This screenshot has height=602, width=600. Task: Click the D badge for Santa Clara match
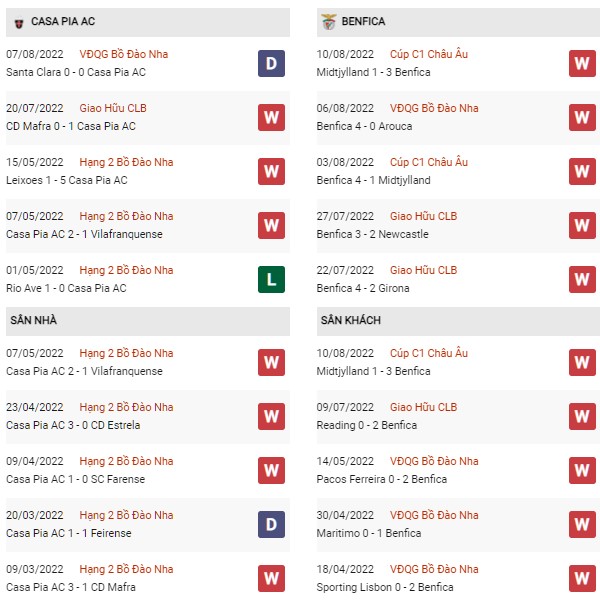pos(271,63)
